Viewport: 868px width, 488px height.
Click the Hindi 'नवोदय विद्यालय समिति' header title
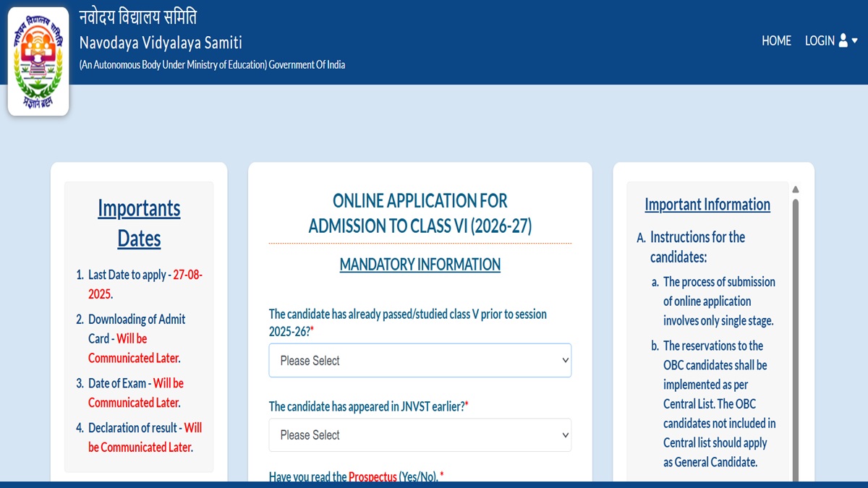pyautogui.click(x=137, y=17)
